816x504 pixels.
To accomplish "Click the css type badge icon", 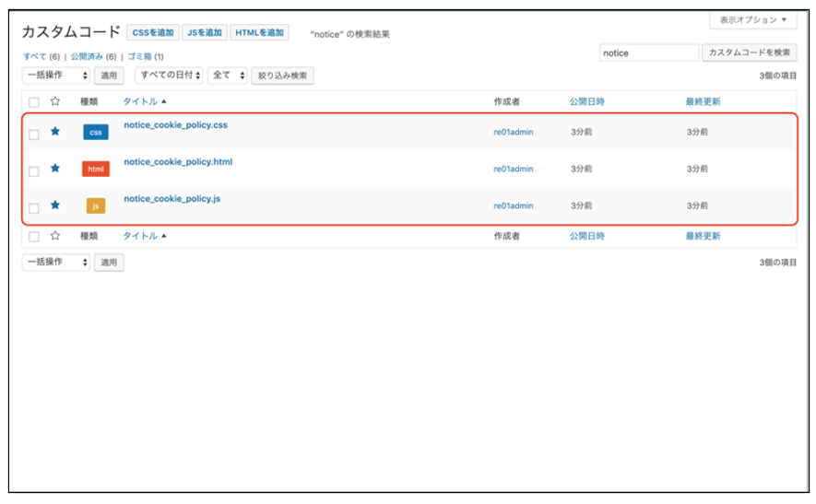I will tap(96, 132).
